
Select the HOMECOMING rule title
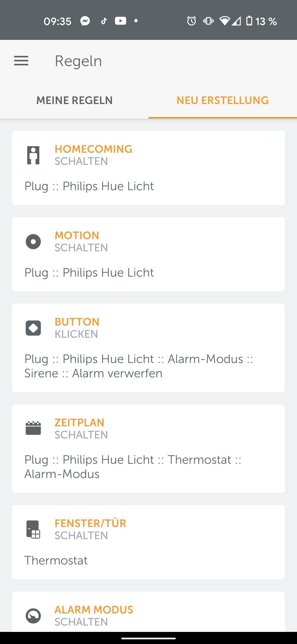click(94, 149)
